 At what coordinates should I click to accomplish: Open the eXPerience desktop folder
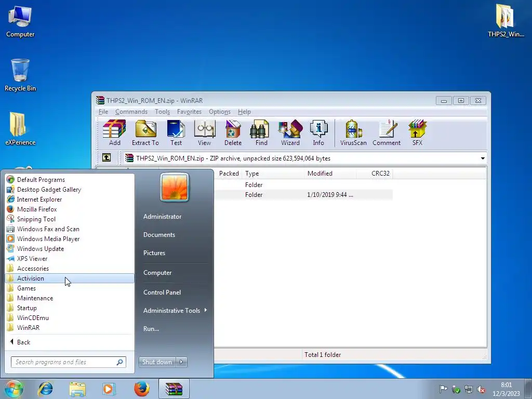pos(20,129)
